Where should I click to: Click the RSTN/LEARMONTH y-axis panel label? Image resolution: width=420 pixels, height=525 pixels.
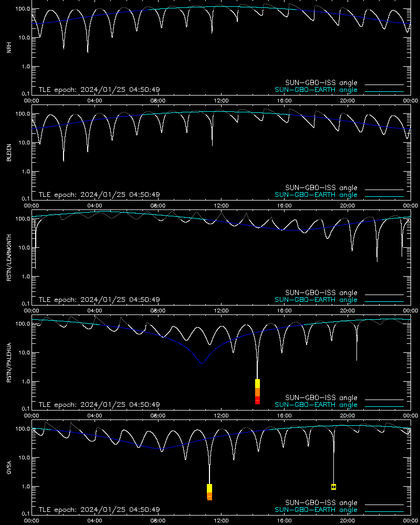(9, 257)
